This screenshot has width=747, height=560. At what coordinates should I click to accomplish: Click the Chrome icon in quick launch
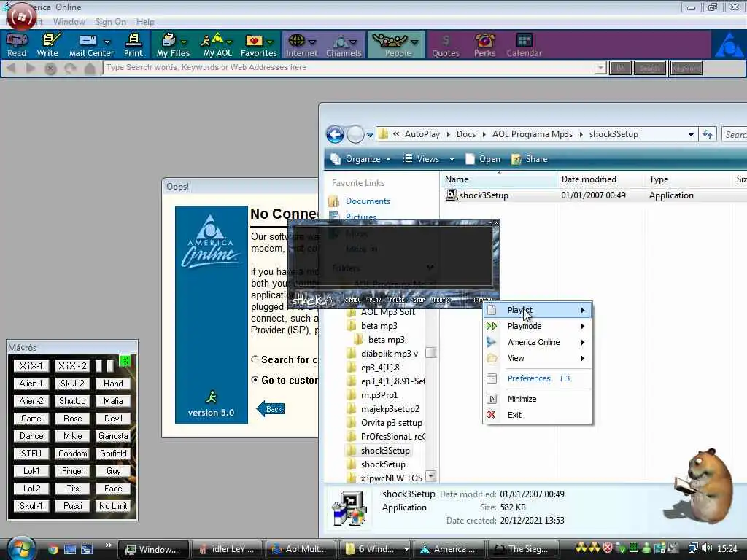[x=53, y=549]
